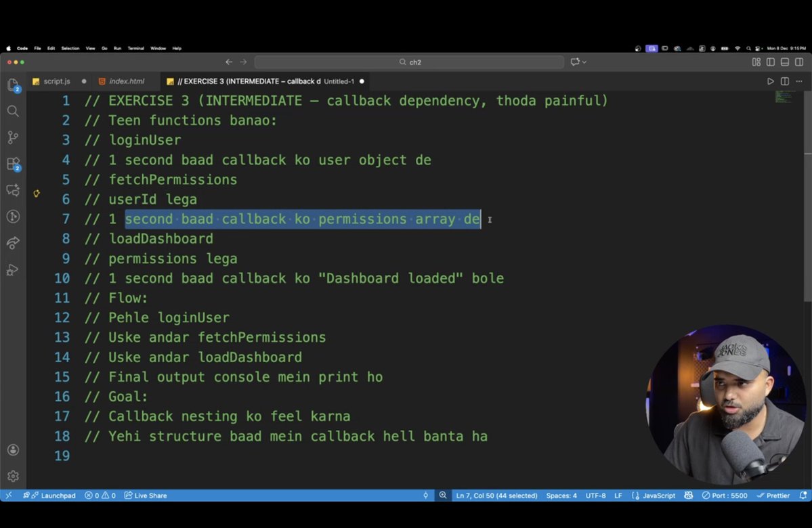This screenshot has width=812, height=528.
Task: Go back with the left arrow
Action: pyautogui.click(x=229, y=62)
